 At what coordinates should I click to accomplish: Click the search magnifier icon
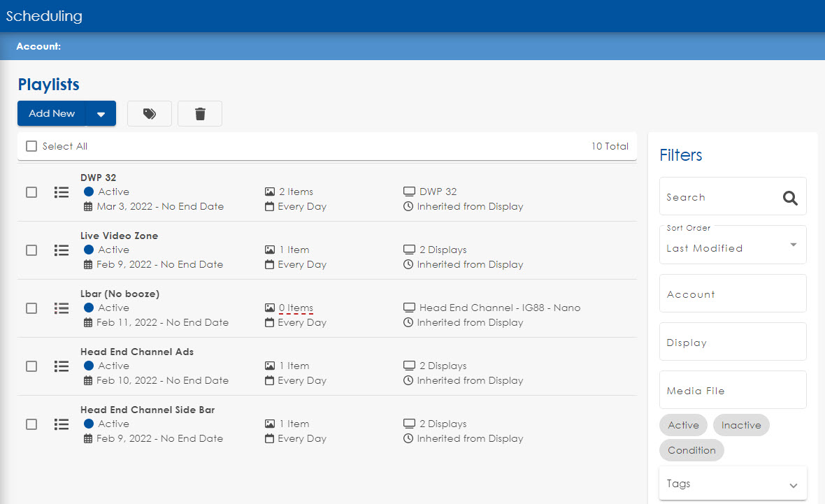(790, 198)
